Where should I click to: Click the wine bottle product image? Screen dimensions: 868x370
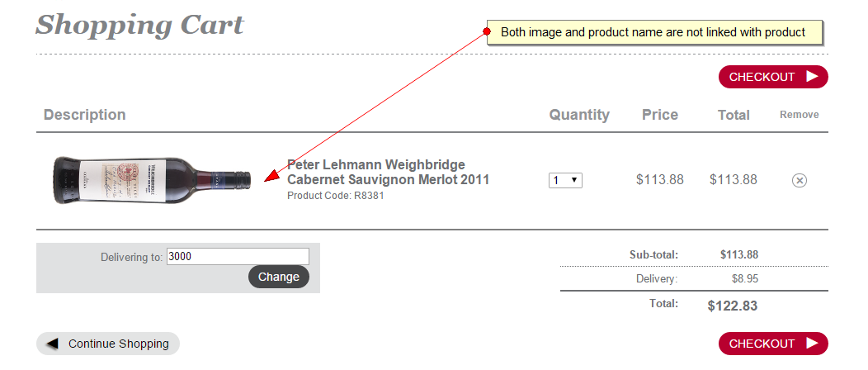[x=153, y=180]
